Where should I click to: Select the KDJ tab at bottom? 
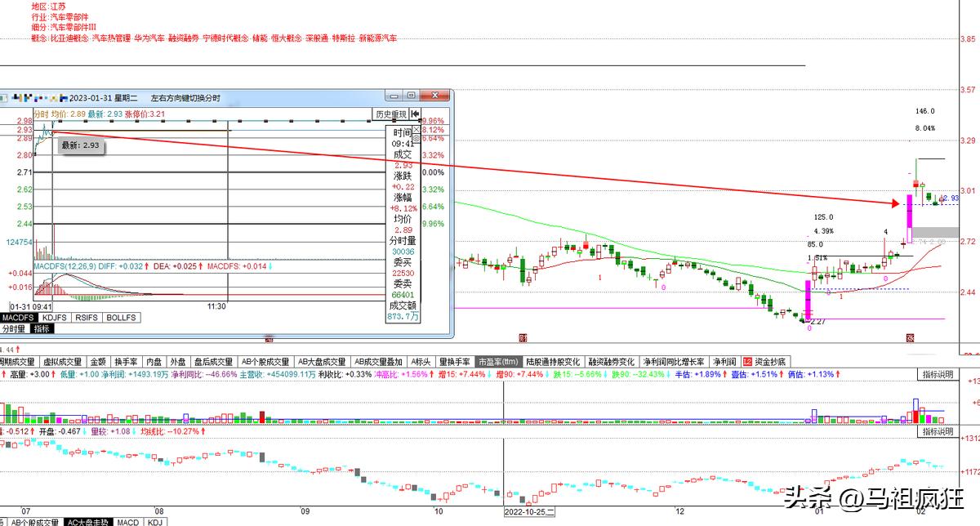(154, 522)
